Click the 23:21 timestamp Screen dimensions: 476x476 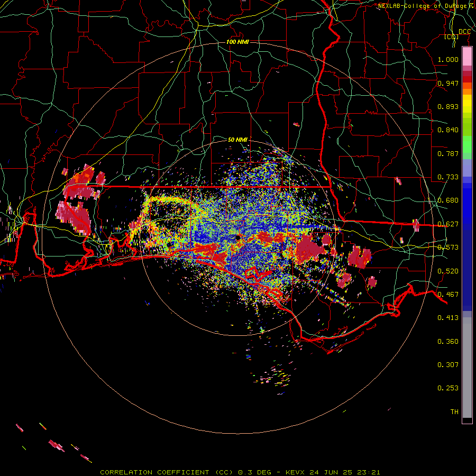368,472
